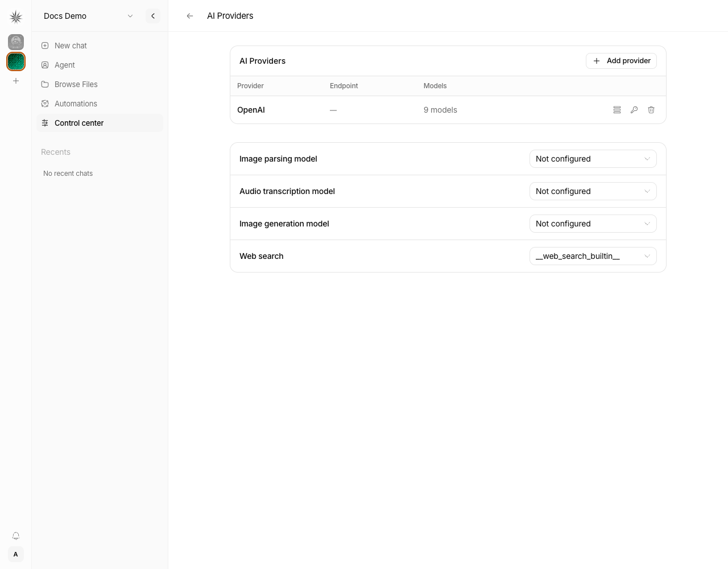Click the OpenAI provider name
The height and width of the screenshot is (569, 728).
tap(251, 110)
